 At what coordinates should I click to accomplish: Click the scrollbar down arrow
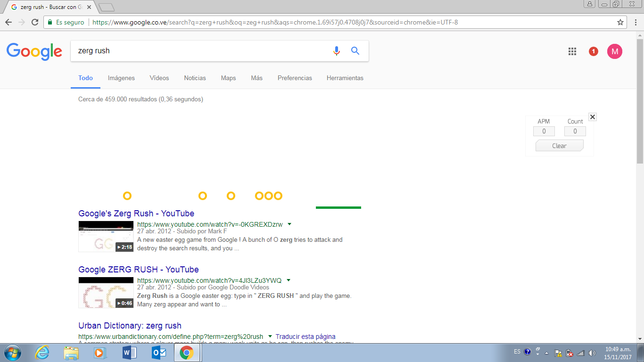click(640, 338)
